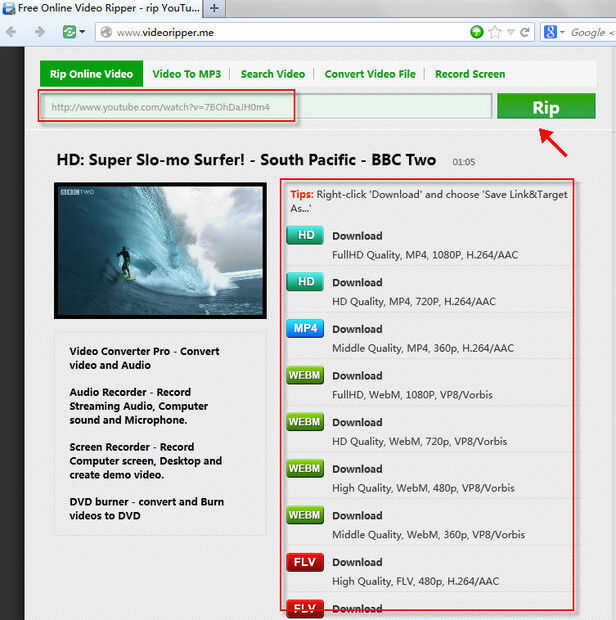The image size is (616, 620).
Task: Download the HD Quality MP4 720P video
Action: pos(357,283)
